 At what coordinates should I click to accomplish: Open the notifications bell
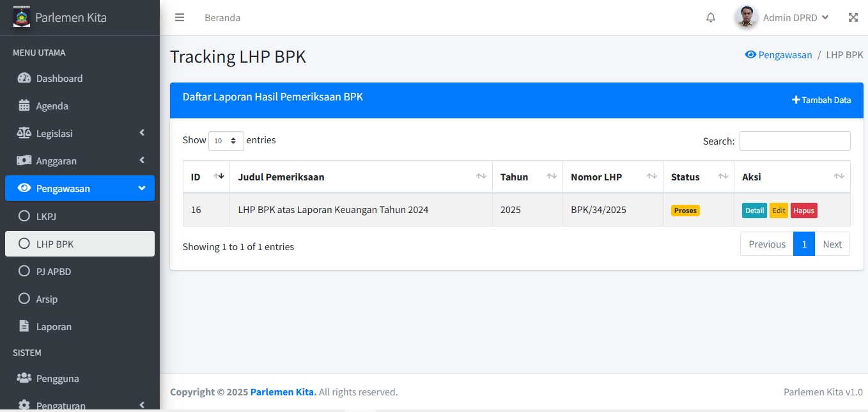[x=710, y=17]
